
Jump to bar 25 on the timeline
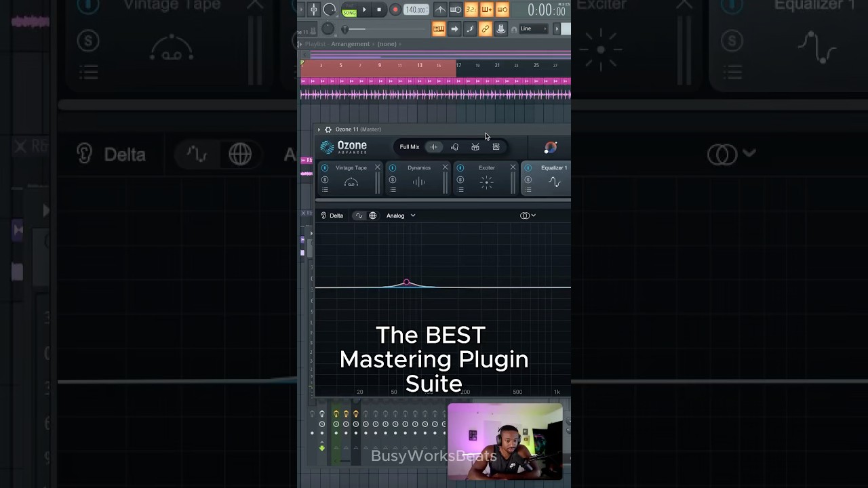pos(536,65)
